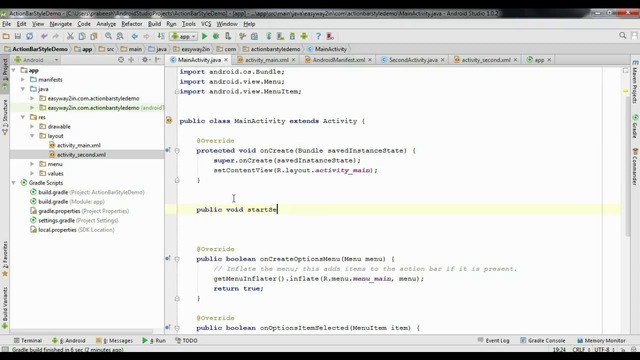Hide the project panel icon

click(158, 60)
